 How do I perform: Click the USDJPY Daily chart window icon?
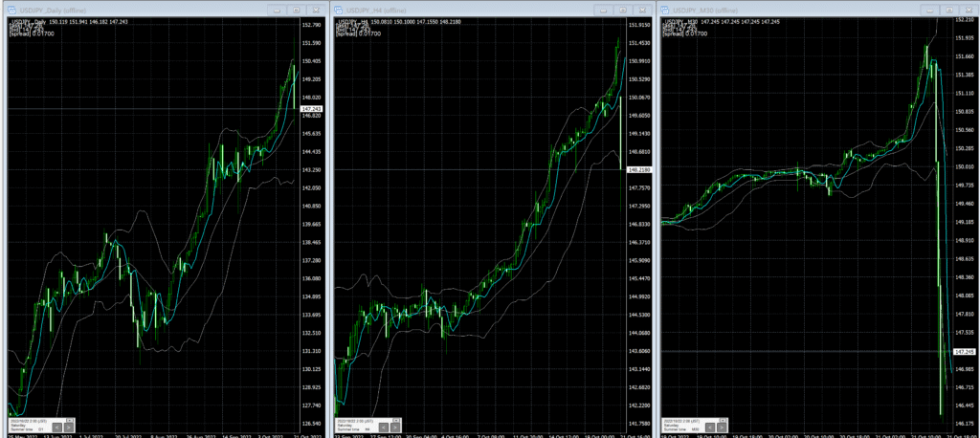11,10
